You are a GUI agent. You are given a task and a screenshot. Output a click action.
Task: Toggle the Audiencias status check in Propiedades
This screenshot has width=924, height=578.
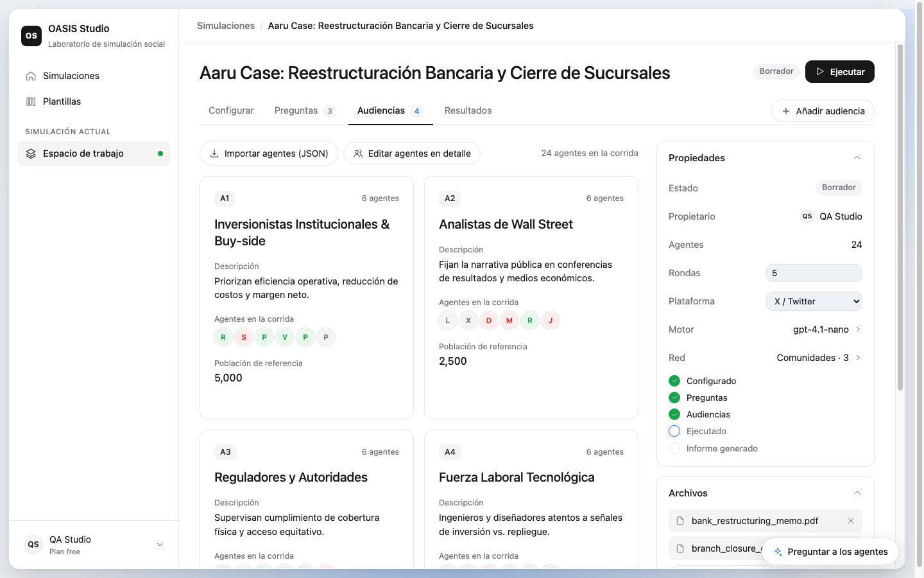pos(674,414)
